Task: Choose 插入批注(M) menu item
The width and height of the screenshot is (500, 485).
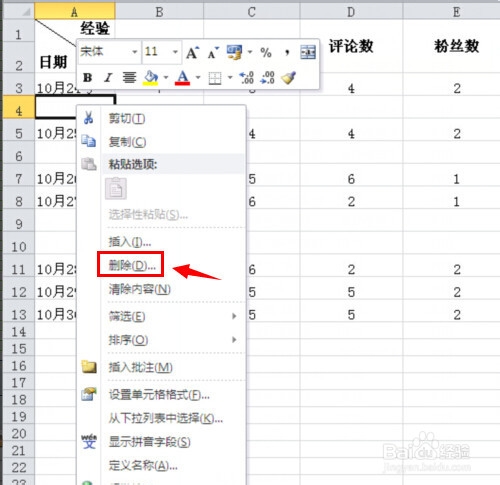Action: [x=161, y=367]
